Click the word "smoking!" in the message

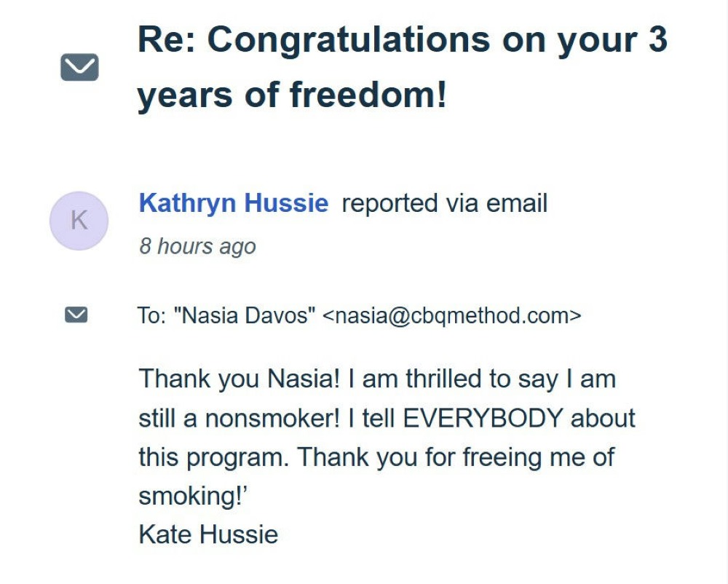tap(189, 496)
